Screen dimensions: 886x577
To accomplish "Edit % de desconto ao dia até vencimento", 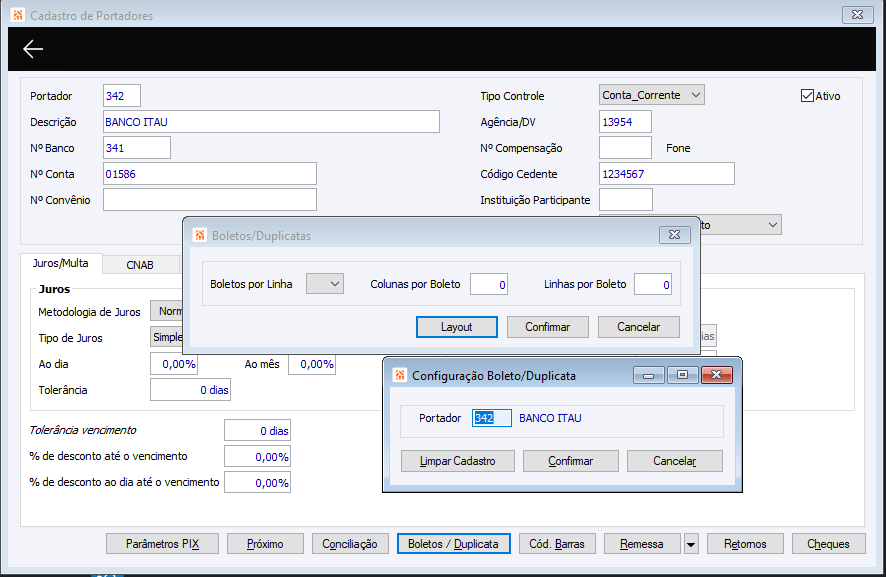I will coord(257,482).
